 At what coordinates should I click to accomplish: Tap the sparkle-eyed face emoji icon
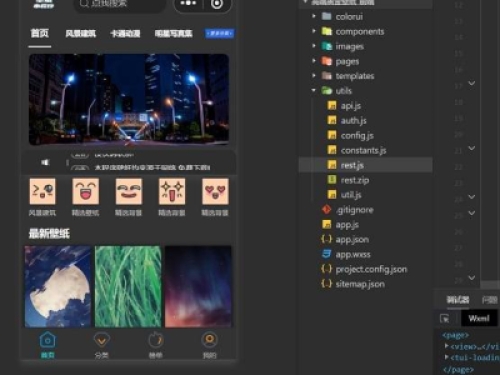[172, 191]
